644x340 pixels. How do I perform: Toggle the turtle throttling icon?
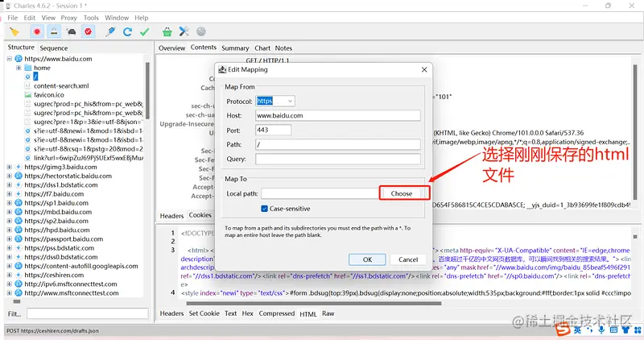tap(71, 31)
